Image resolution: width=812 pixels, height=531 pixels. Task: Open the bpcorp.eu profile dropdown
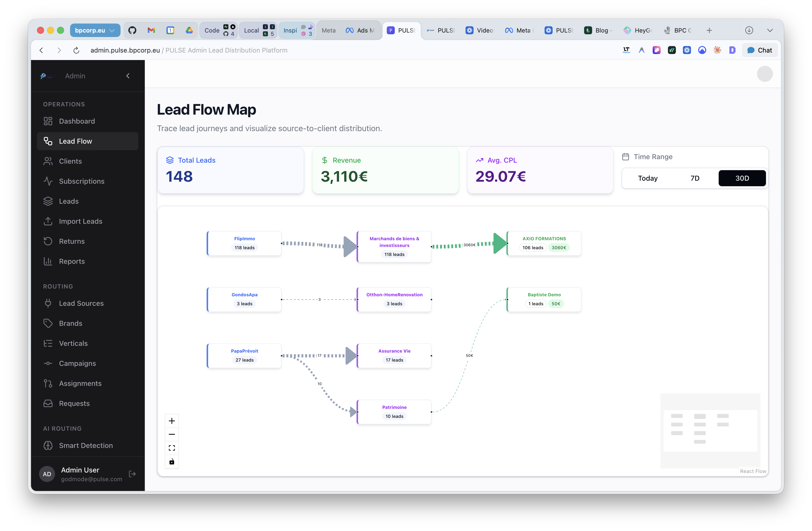click(95, 30)
